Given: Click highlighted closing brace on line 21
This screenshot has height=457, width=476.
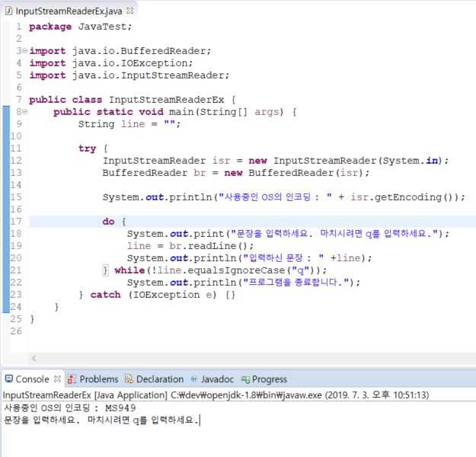Looking at the screenshot, I should pyautogui.click(x=105, y=270).
